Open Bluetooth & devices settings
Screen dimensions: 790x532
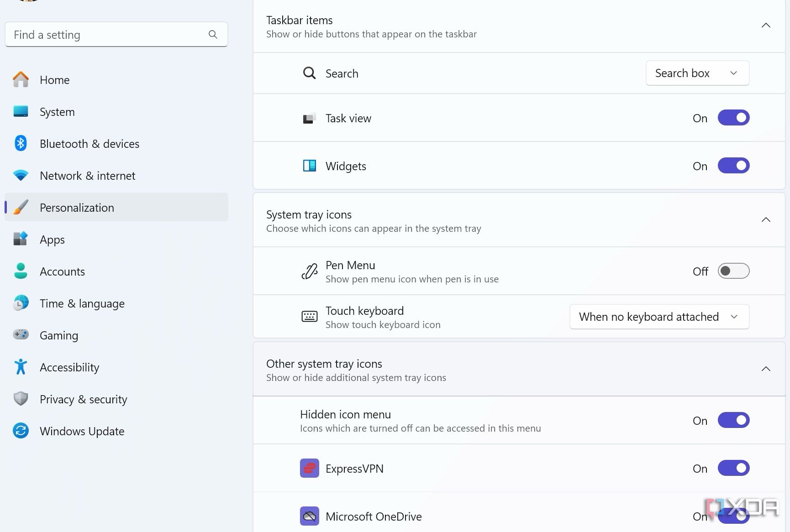point(116,144)
